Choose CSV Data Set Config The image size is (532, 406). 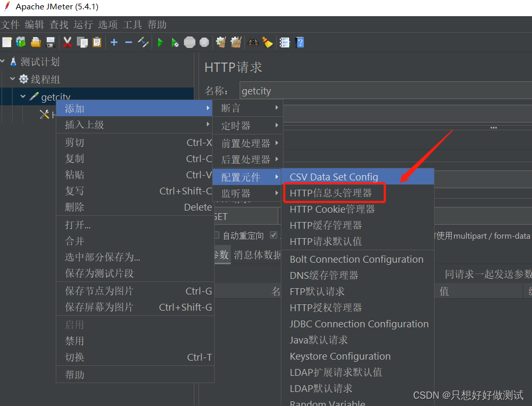[357, 177]
